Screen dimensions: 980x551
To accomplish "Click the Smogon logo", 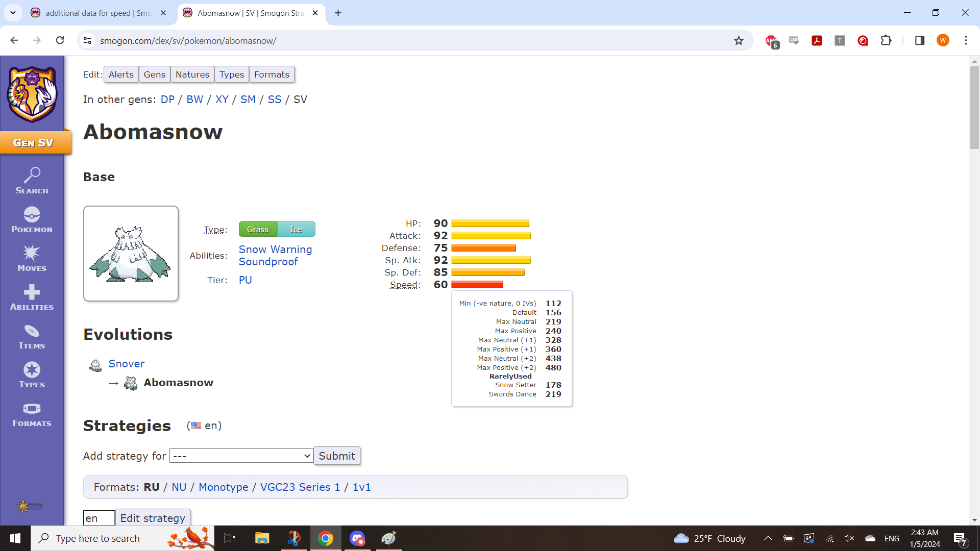I will [x=32, y=94].
